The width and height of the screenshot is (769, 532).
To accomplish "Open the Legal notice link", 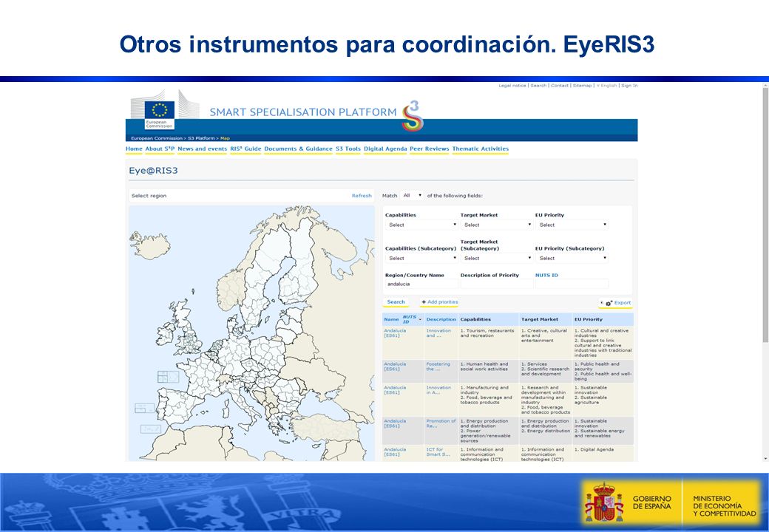I will pos(512,86).
